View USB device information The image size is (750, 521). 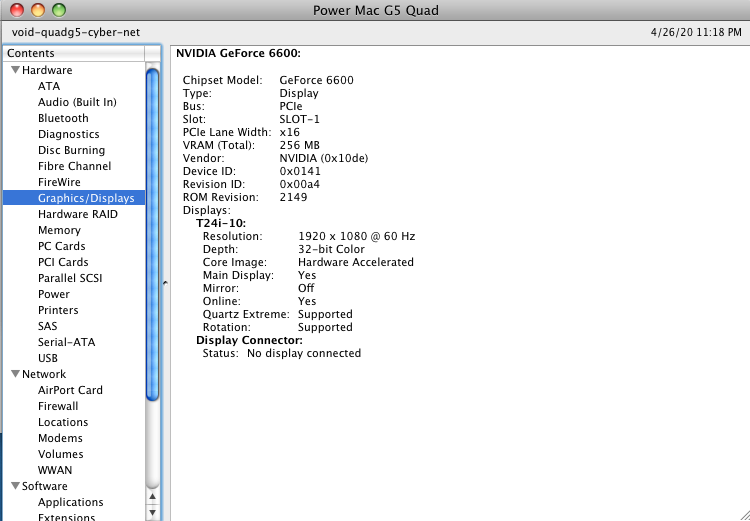48,358
